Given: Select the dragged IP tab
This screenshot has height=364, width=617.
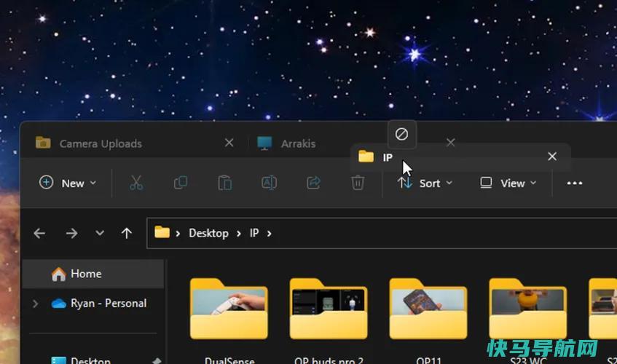Looking at the screenshot, I should (460, 157).
